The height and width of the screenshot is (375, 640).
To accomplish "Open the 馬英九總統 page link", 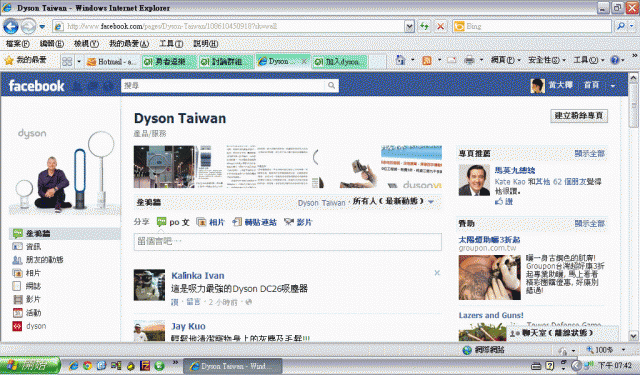I will tap(515, 170).
